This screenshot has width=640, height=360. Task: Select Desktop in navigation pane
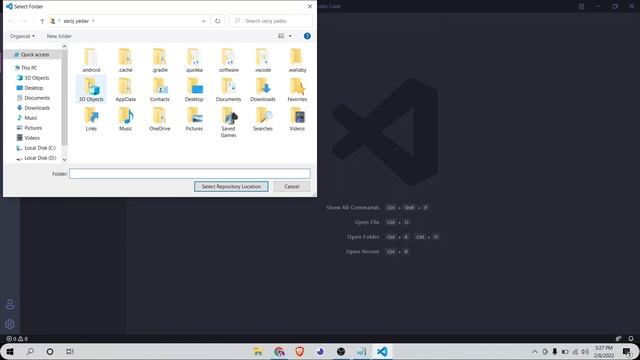(x=30, y=88)
